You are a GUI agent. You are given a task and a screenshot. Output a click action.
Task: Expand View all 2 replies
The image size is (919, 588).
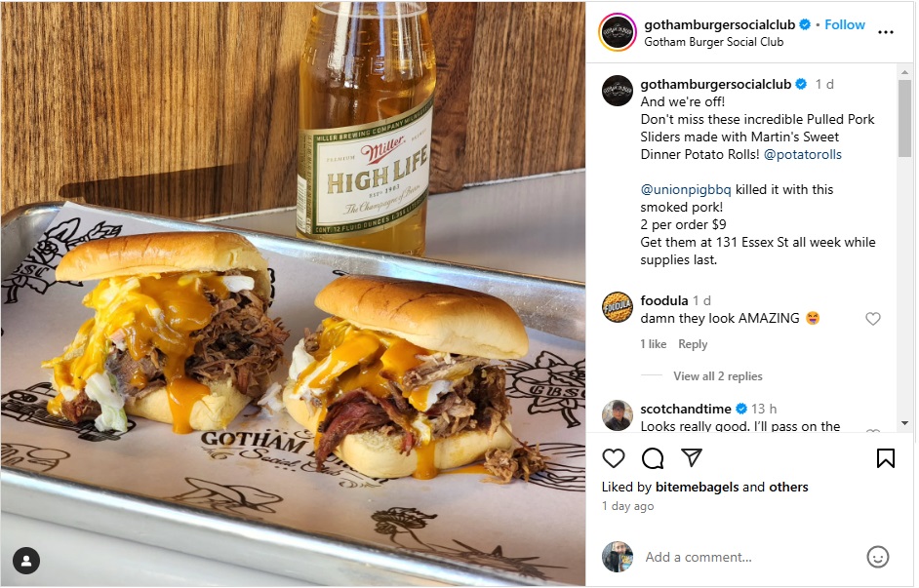pyautogui.click(x=717, y=376)
